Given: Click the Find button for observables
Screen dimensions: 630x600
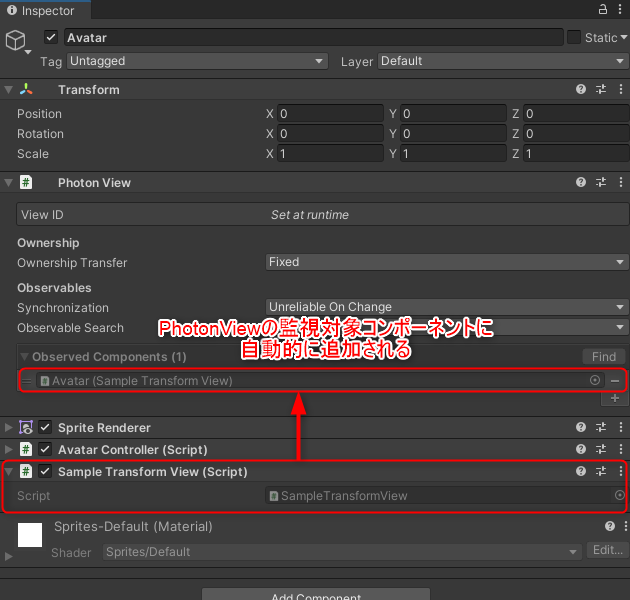Looking at the screenshot, I should pos(604,356).
